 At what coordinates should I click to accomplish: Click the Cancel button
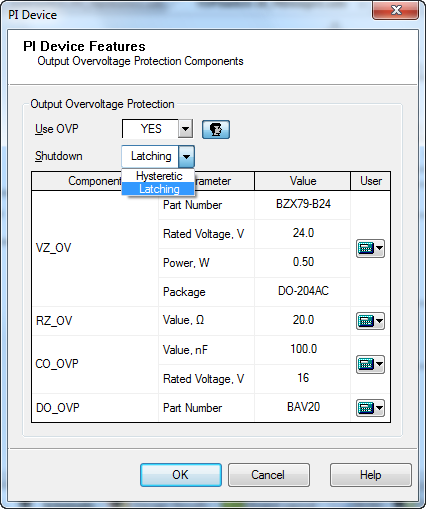(x=269, y=475)
